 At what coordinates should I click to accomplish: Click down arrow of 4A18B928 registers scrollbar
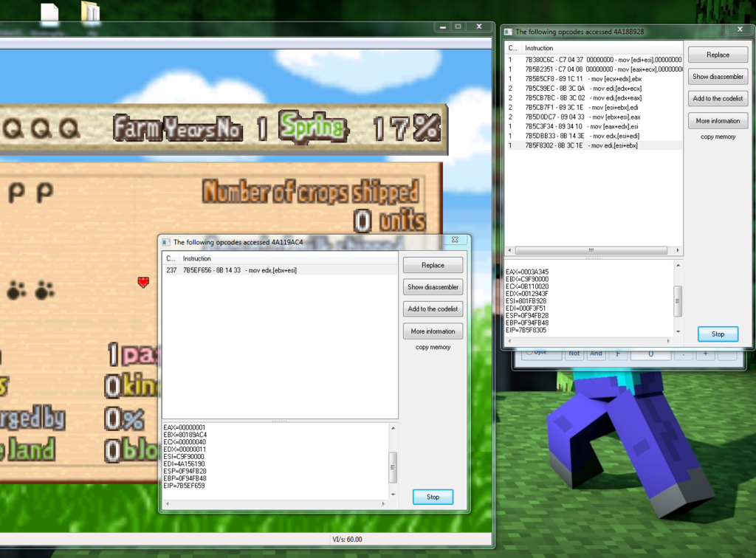click(678, 331)
